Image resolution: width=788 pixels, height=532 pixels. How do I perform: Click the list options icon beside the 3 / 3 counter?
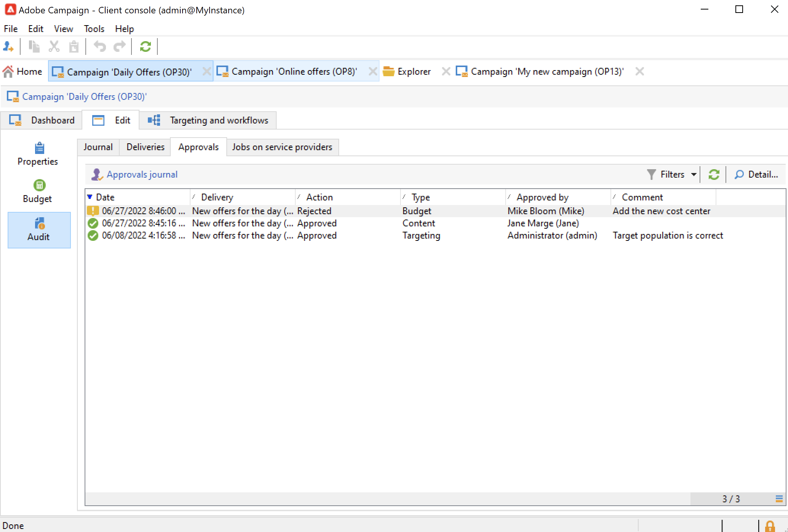[x=779, y=498]
